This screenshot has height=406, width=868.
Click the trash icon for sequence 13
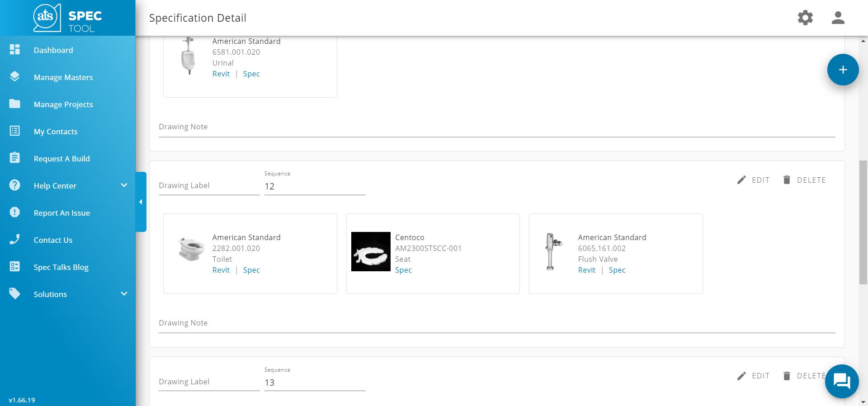pyautogui.click(x=787, y=376)
